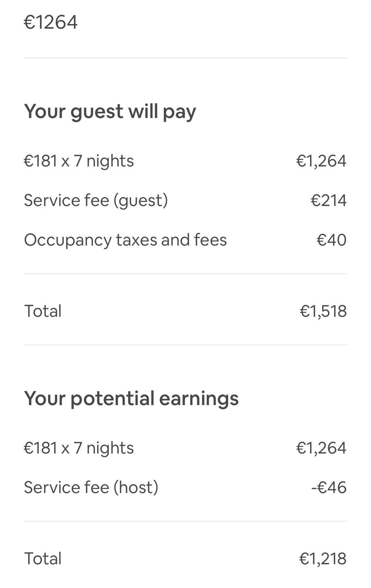The height and width of the screenshot is (588, 371).
Task: Click the €214 guest service fee amount
Action: click(x=328, y=200)
